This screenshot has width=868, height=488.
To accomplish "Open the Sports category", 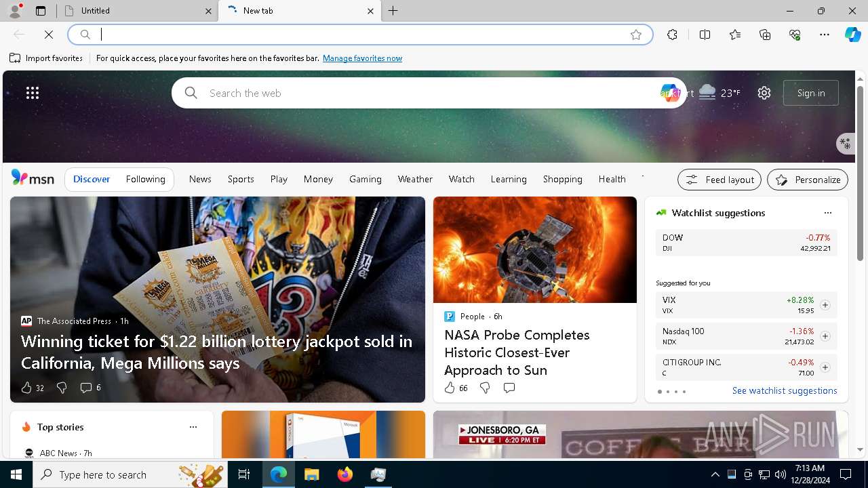I will point(241,179).
